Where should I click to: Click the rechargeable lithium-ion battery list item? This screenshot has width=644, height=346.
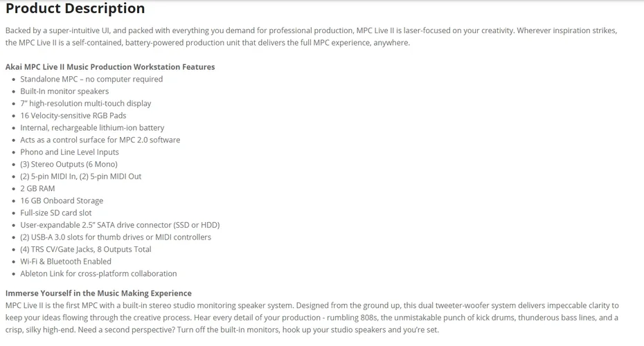(x=92, y=128)
